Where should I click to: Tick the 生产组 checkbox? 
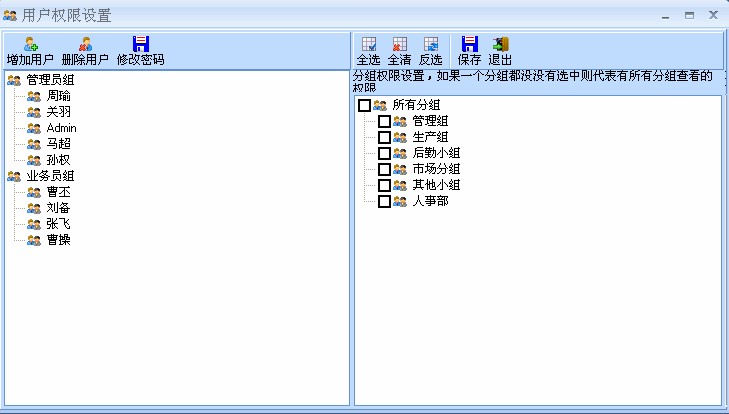[x=384, y=137]
